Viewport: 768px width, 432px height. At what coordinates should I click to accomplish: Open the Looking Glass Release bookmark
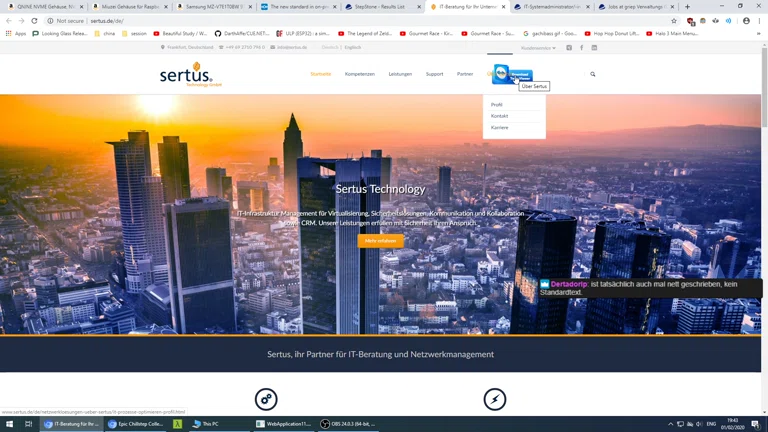coord(60,34)
